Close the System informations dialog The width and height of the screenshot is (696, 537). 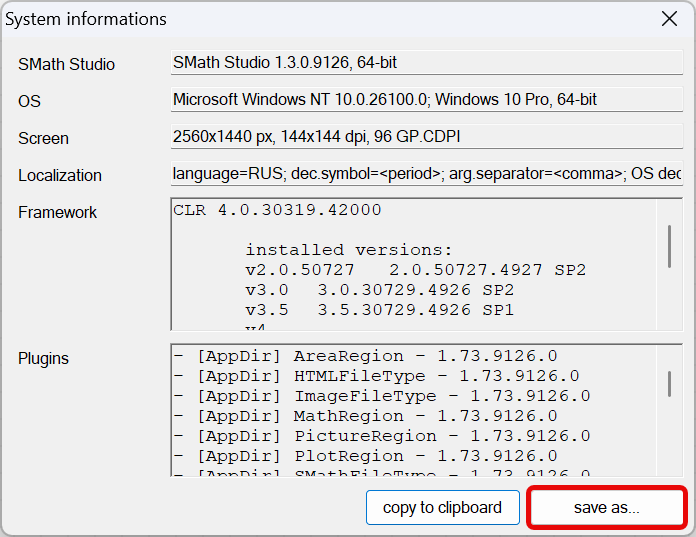point(669,19)
